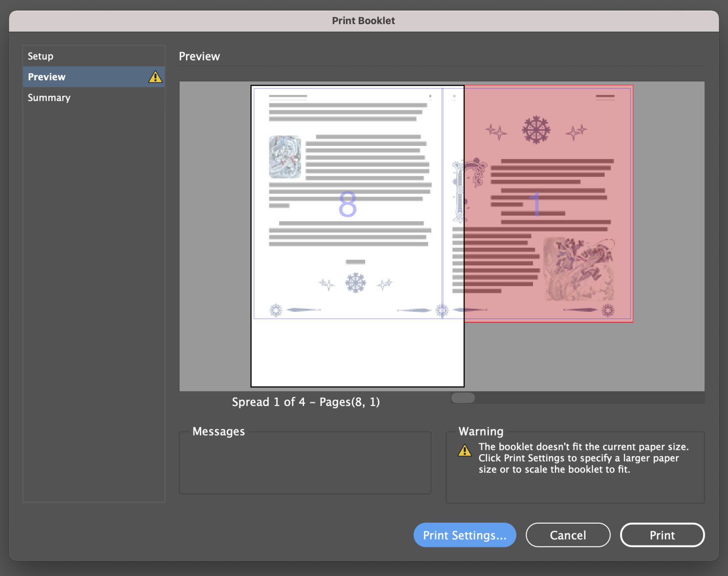
Task: Click the snowflake ornament at bottom of page 8
Action: (x=355, y=283)
